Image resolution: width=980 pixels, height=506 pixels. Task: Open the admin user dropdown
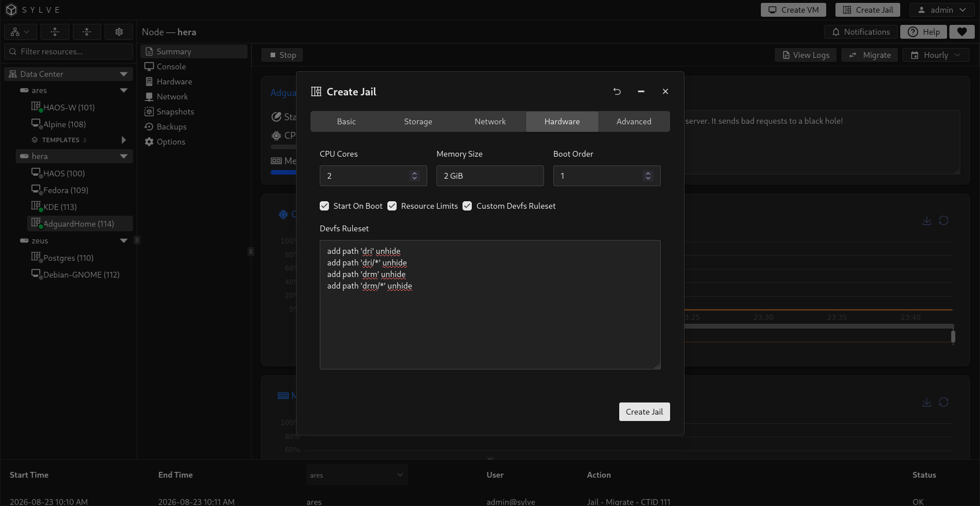point(942,10)
